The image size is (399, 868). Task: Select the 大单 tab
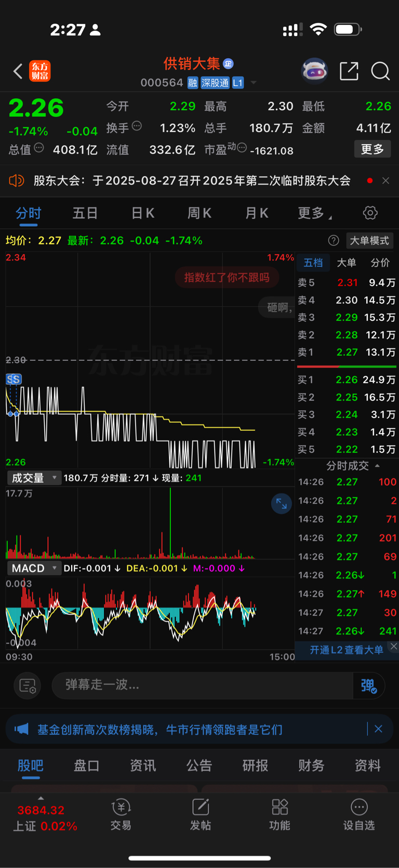click(x=347, y=263)
